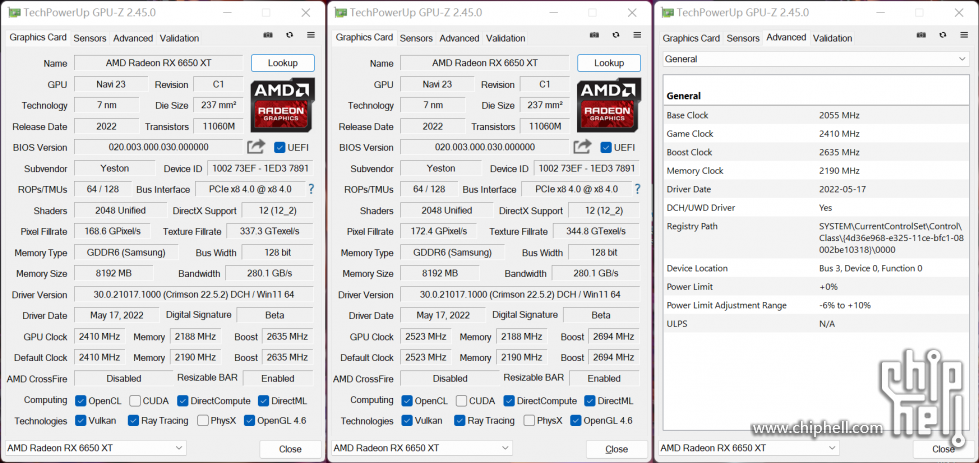The width and height of the screenshot is (979, 463).
Task: Click refresh icon in right GPU-Z window
Action: click(943, 36)
